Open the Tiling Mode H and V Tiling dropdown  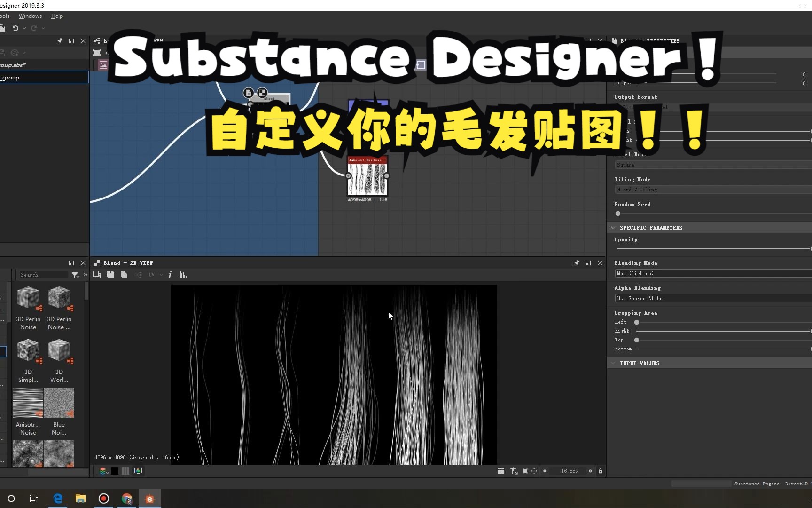(713, 190)
